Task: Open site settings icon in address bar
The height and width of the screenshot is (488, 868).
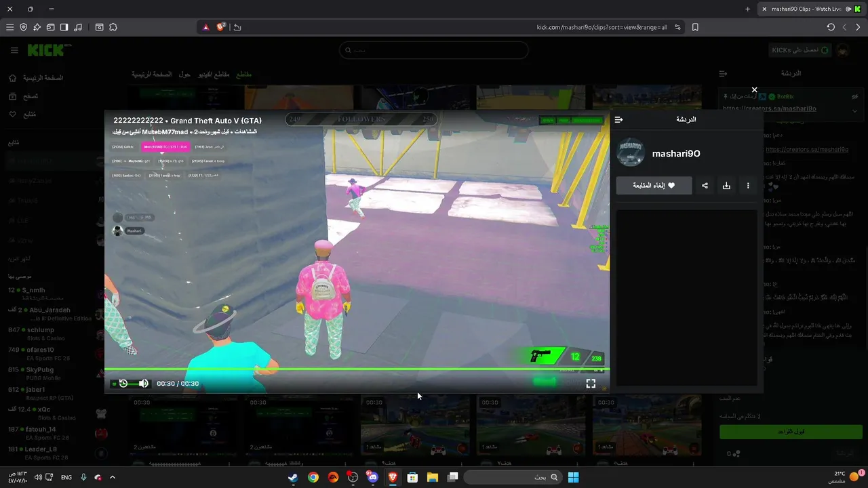Action: click(x=677, y=27)
